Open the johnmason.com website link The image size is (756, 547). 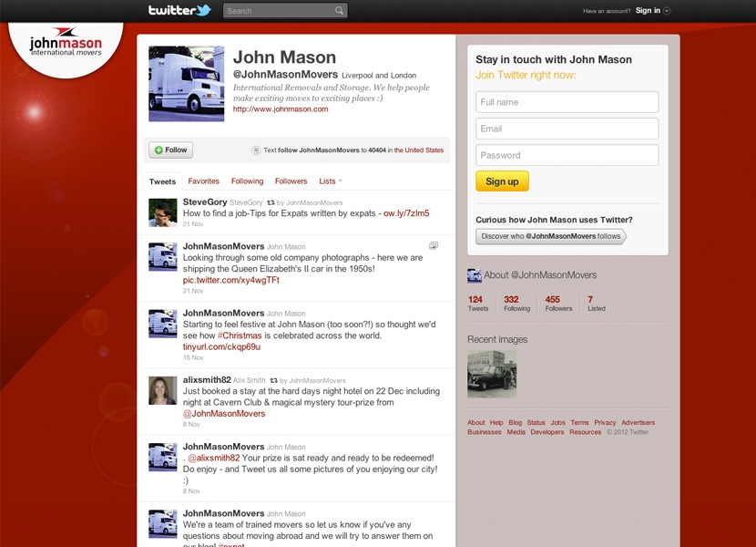(x=281, y=109)
